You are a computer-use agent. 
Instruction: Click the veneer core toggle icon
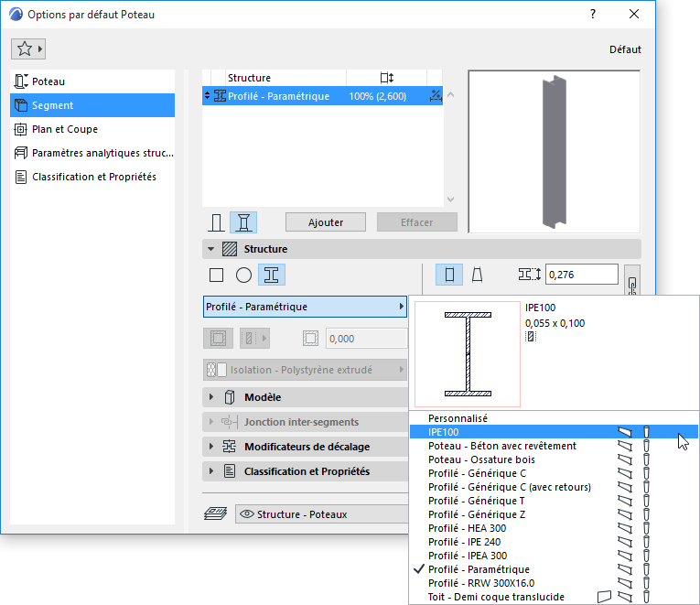pyautogui.click(x=219, y=338)
